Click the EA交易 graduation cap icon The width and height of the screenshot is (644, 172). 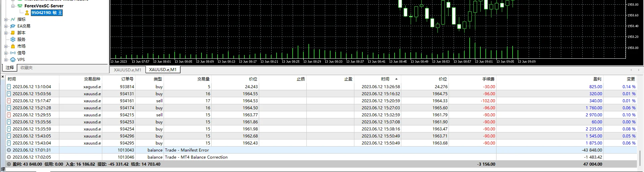click(x=13, y=26)
